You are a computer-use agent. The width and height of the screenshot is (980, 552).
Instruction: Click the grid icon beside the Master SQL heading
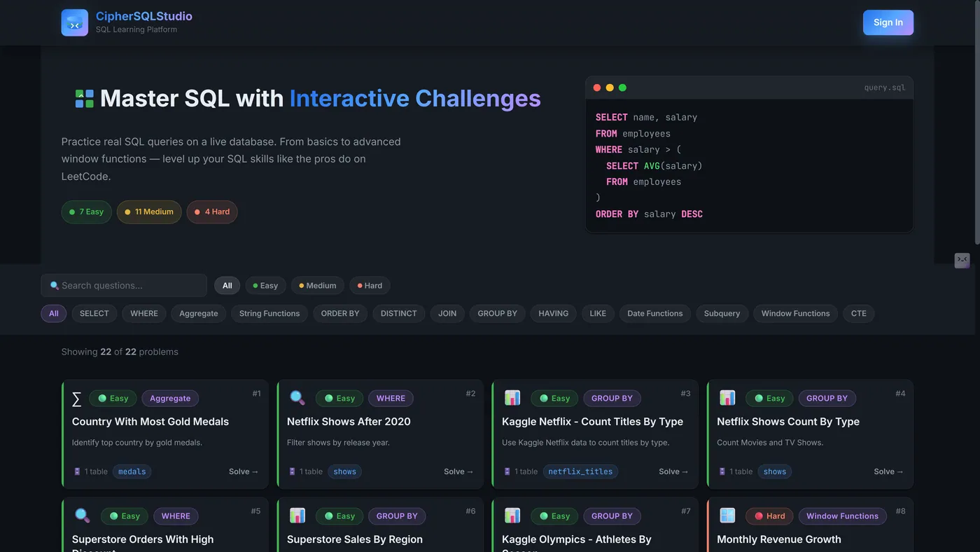point(85,99)
